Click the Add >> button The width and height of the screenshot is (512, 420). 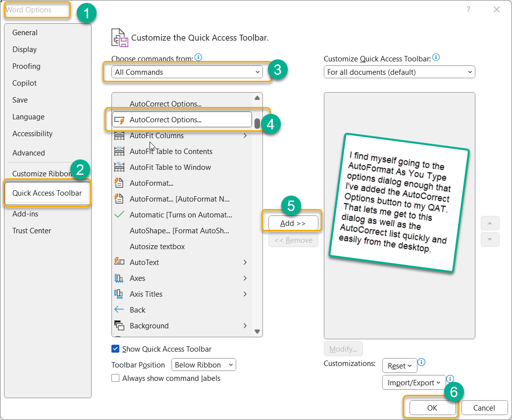293,223
